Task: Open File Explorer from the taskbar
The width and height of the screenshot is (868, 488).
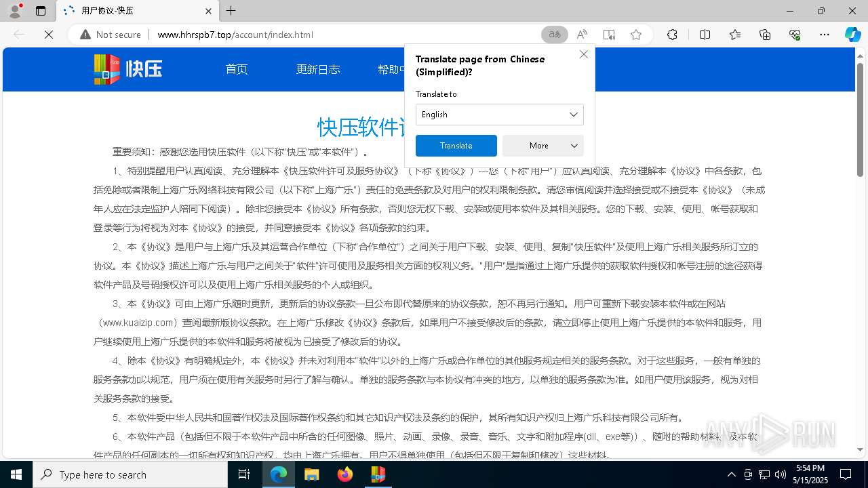Action: tap(311, 474)
